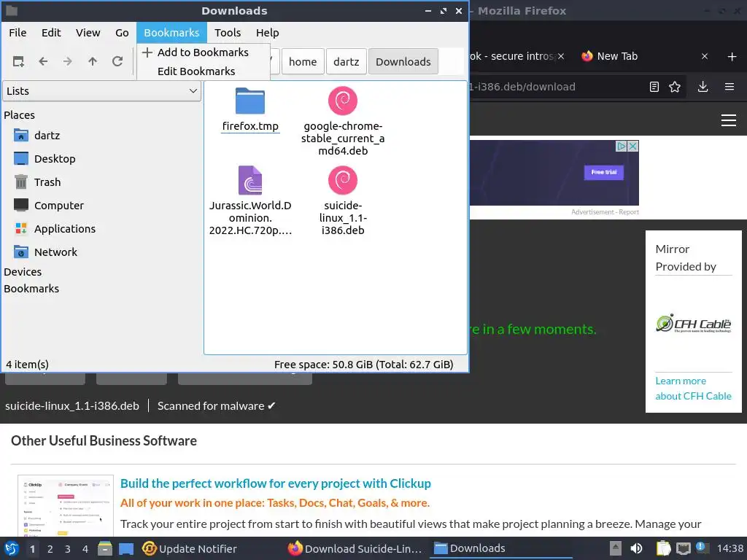Switch to workspace 2
This screenshot has width=747, height=560.
click(50, 549)
